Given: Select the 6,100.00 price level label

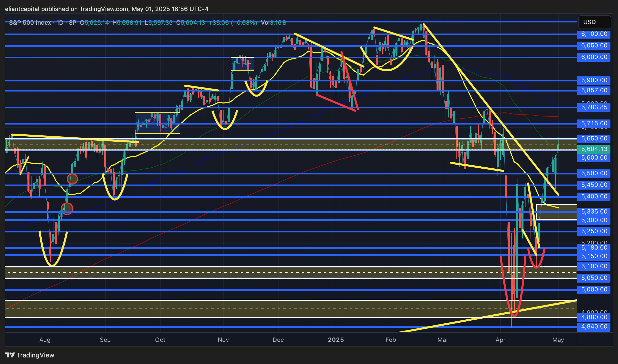Looking at the screenshot, I should [594, 34].
